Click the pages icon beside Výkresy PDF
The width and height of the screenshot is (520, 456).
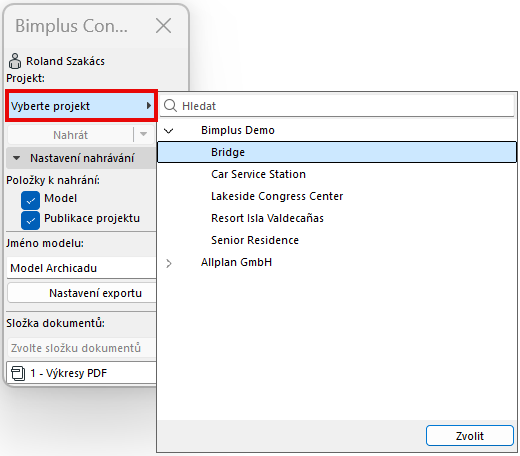[x=18, y=373]
